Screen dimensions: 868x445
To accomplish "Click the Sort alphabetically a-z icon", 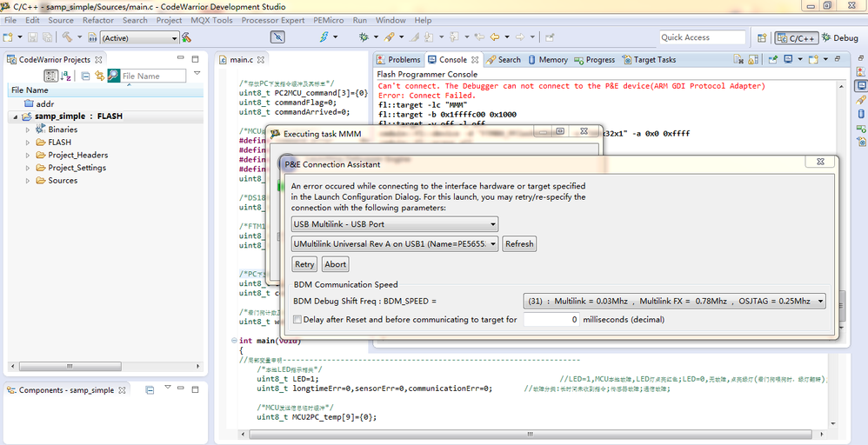I will 66,76.
